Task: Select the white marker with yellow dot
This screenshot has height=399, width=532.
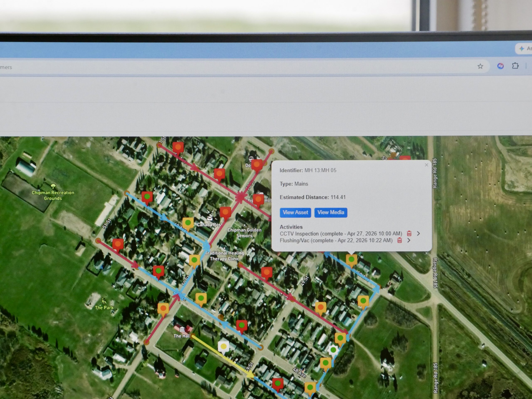Action: coord(223,348)
